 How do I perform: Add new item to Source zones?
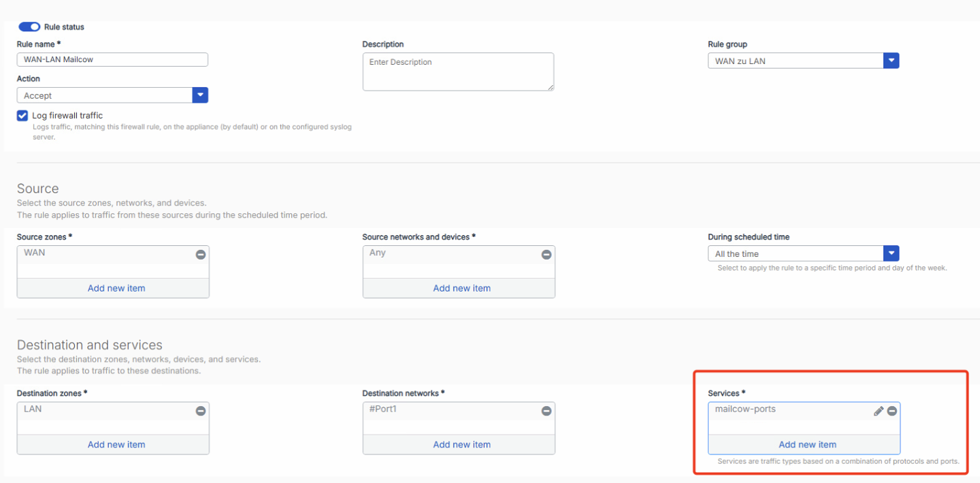click(x=116, y=288)
